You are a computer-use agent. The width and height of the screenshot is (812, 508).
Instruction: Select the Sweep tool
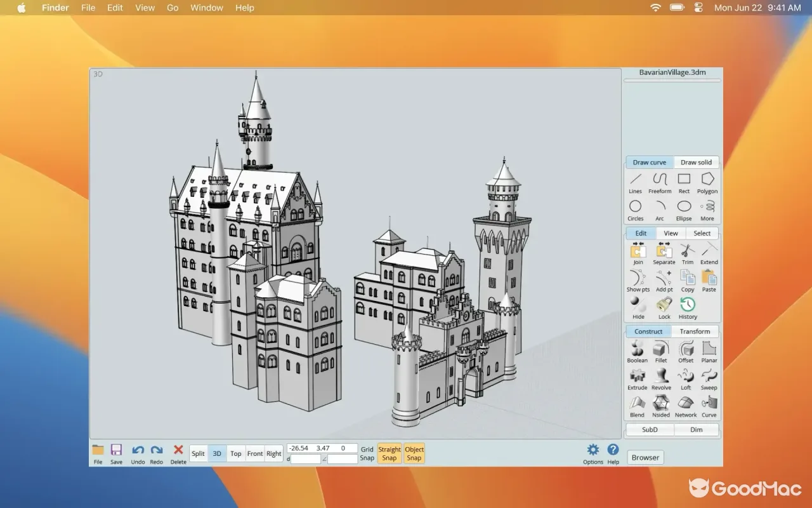709,380
